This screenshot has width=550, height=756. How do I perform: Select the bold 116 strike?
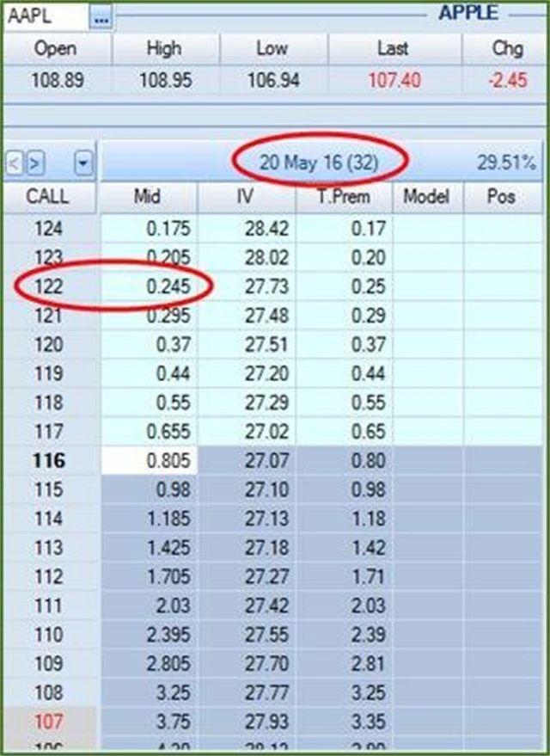[x=48, y=460]
